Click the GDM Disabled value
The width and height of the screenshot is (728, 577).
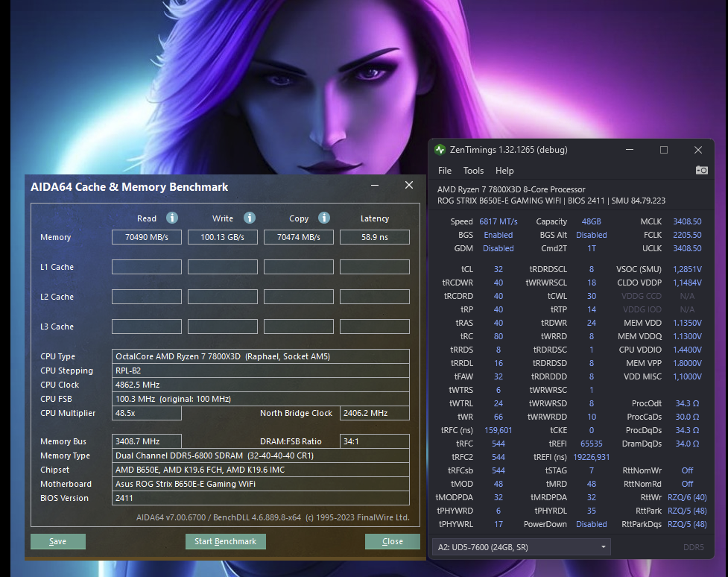[498, 248]
